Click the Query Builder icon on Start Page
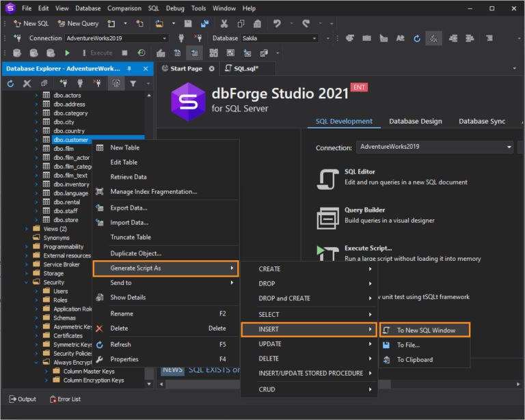 point(327,218)
